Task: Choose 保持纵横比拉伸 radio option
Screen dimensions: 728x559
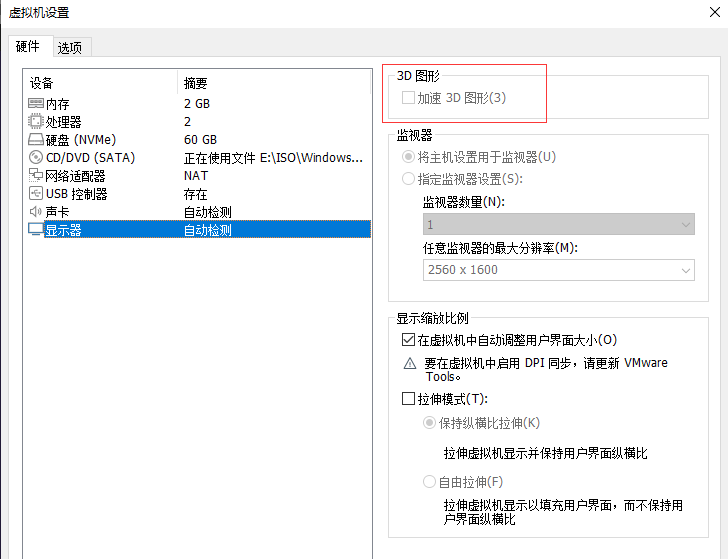Action: [x=429, y=423]
